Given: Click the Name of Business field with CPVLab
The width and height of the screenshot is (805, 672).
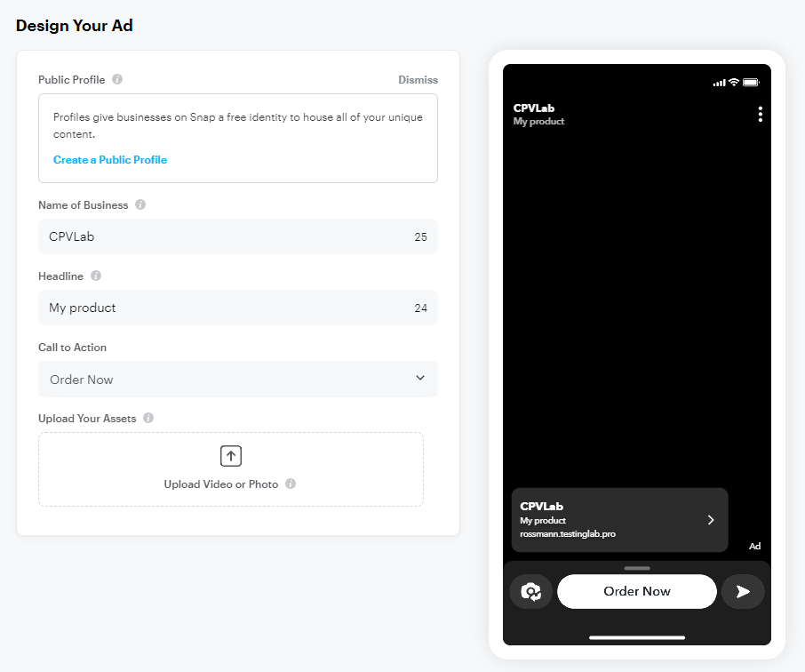Looking at the screenshot, I should (222, 237).
